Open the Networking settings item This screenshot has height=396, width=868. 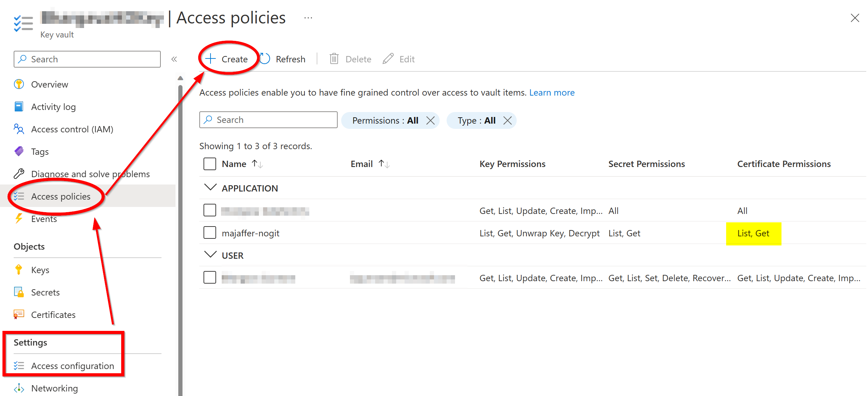tap(55, 388)
